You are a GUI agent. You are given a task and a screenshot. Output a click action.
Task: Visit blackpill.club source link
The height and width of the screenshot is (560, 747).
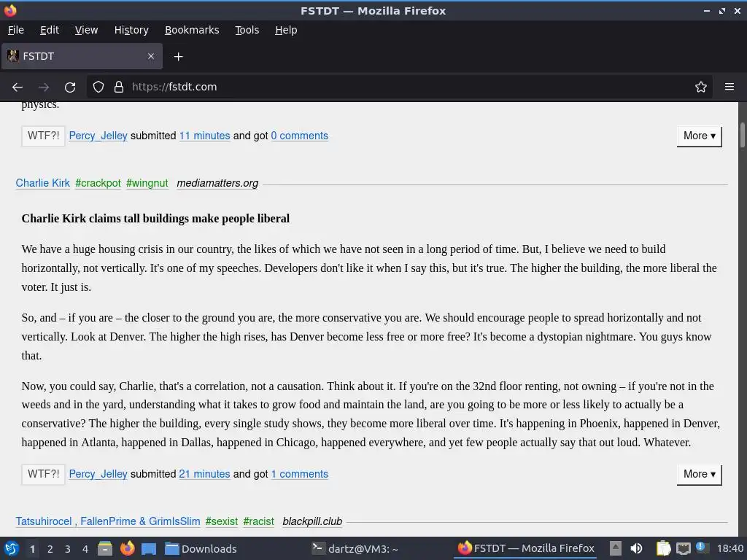point(312,521)
